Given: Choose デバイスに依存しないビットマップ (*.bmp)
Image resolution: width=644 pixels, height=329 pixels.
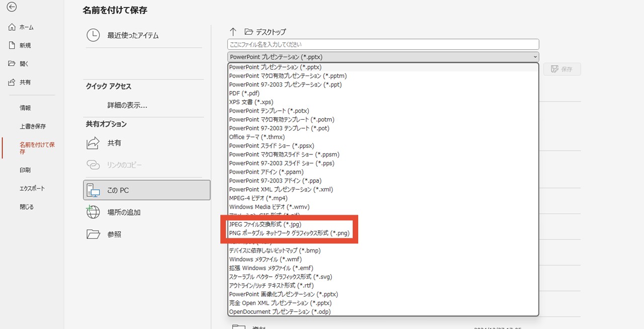Looking at the screenshot, I should (x=383, y=251).
